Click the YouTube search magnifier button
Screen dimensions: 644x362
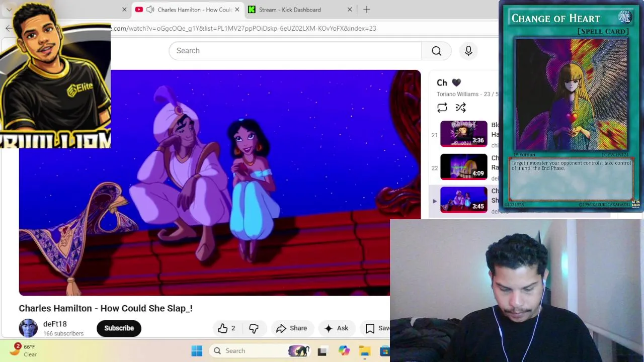coord(436,51)
